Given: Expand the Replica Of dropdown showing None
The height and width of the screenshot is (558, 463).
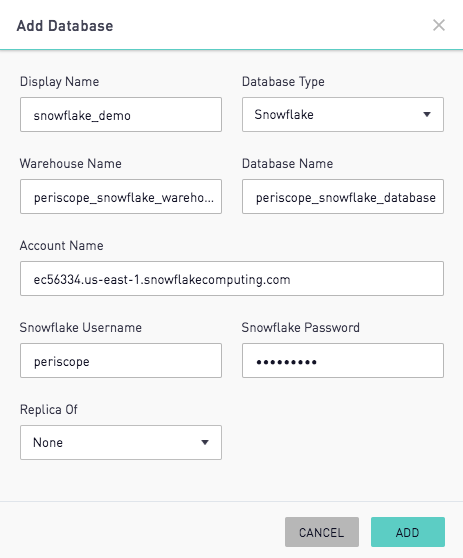Looking at the screenshot, I should 121,442.
